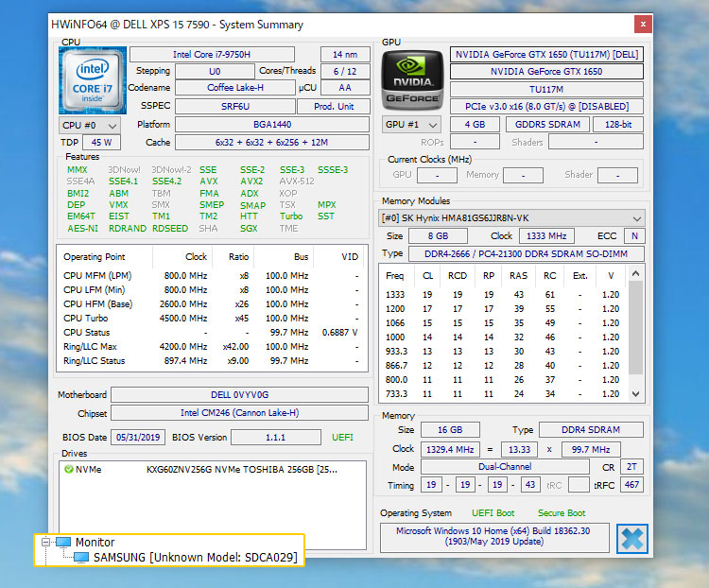The width and height of the screenshot is (709, 588).
Task: Click the UEFI Boot label
Action: [493, 513]
